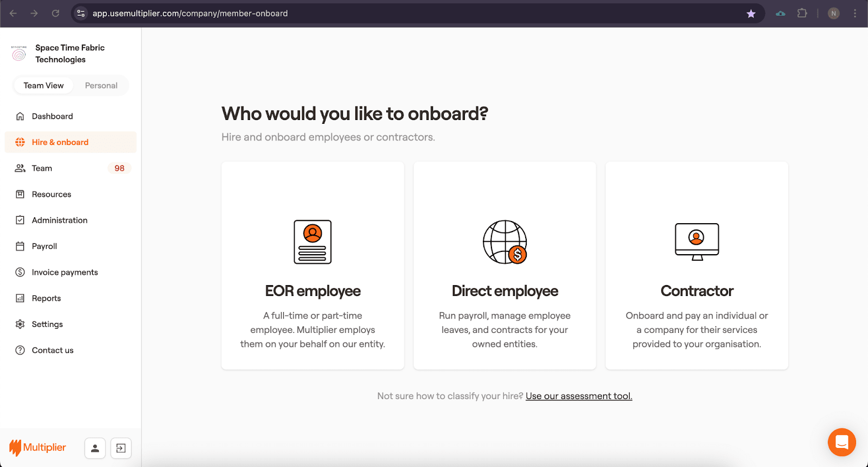Click the Direct employee globe dollar icon

(x=505, y=242)
